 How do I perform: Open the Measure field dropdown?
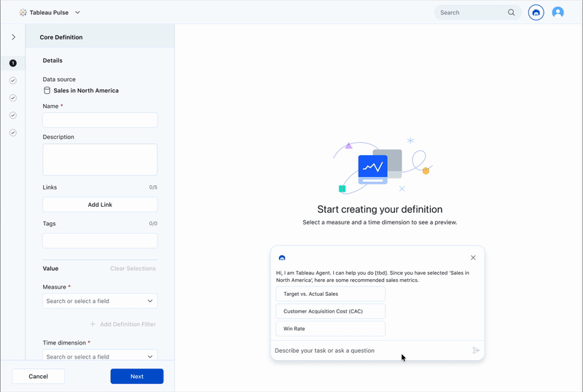click(x=100, y=301)
